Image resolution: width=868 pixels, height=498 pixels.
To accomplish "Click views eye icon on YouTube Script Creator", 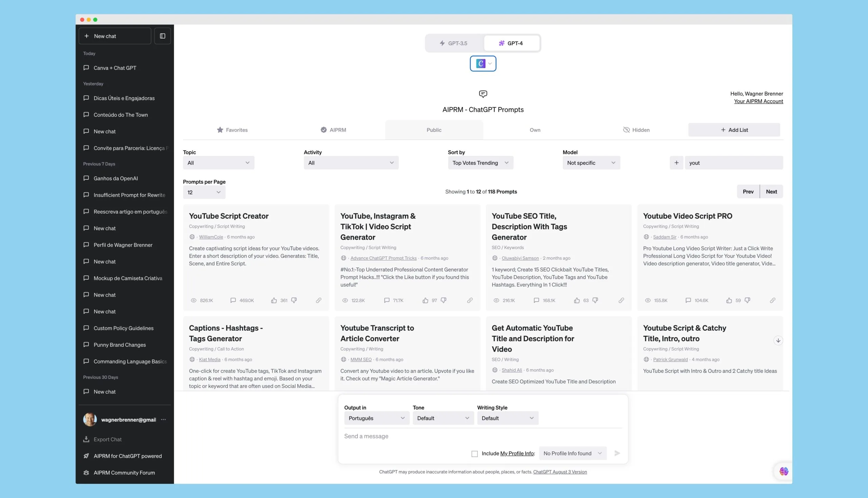I will [194, 300].
